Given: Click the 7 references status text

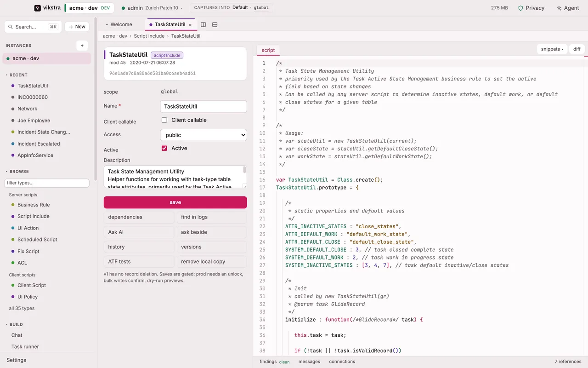Looking at the screenshot, I should (568, 362).
